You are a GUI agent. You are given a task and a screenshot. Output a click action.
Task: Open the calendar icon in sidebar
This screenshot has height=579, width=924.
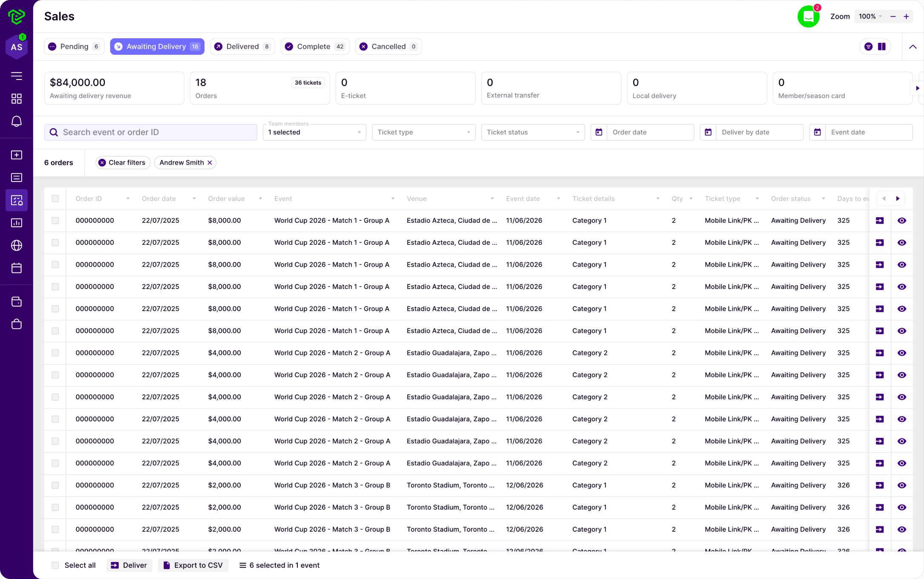coord(17,268)
